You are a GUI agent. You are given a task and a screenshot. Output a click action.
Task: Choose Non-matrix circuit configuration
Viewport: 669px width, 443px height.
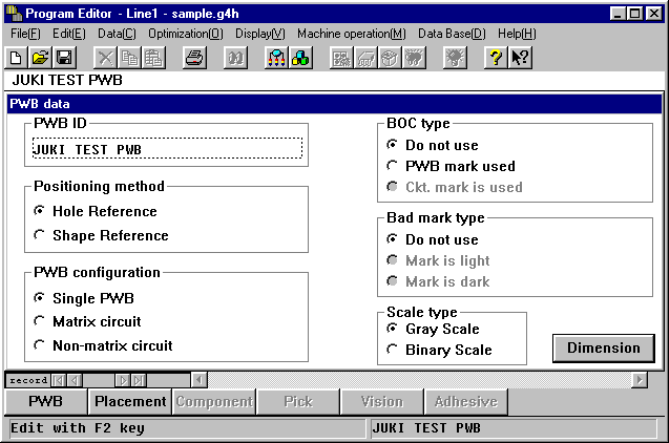coord(103,345)
